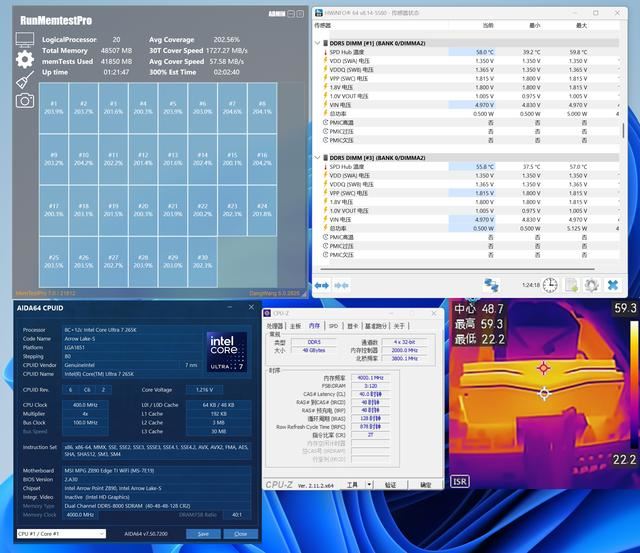640x553 pixels.
Task: Click the HWiNFO collapse-all arrows icon
Action: click(x=341, y=285)
